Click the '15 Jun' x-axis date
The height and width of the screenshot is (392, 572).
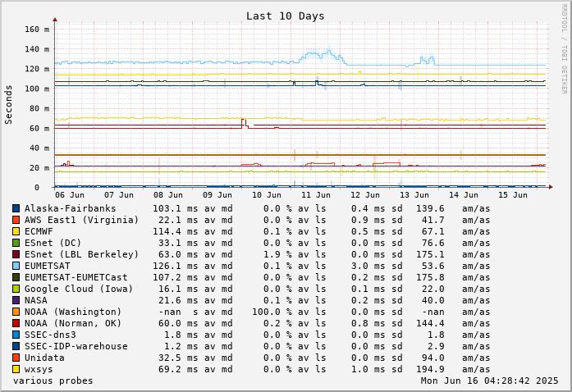click(513, 195)
